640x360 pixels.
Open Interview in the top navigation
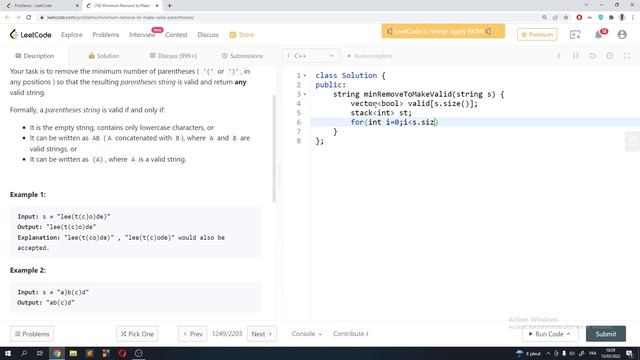click(142, 35)
